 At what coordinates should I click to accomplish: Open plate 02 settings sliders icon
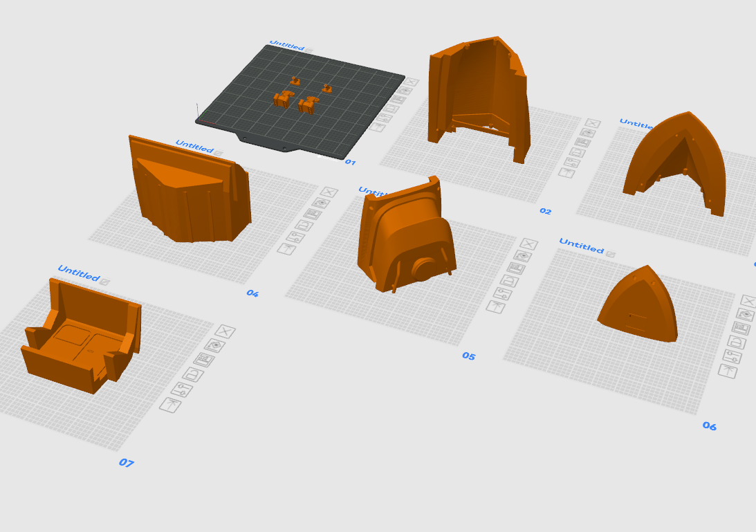(572, 163)
